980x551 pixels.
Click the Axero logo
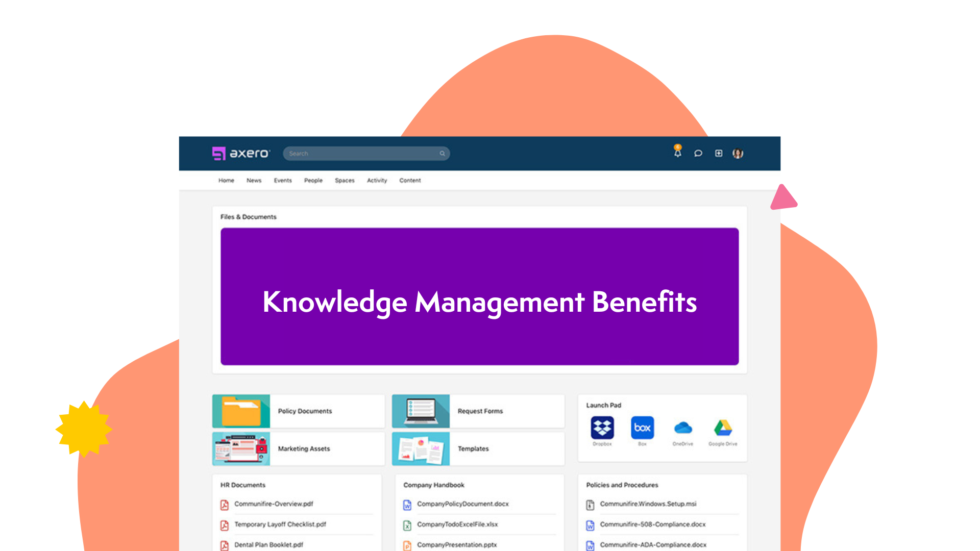(241, 153)
